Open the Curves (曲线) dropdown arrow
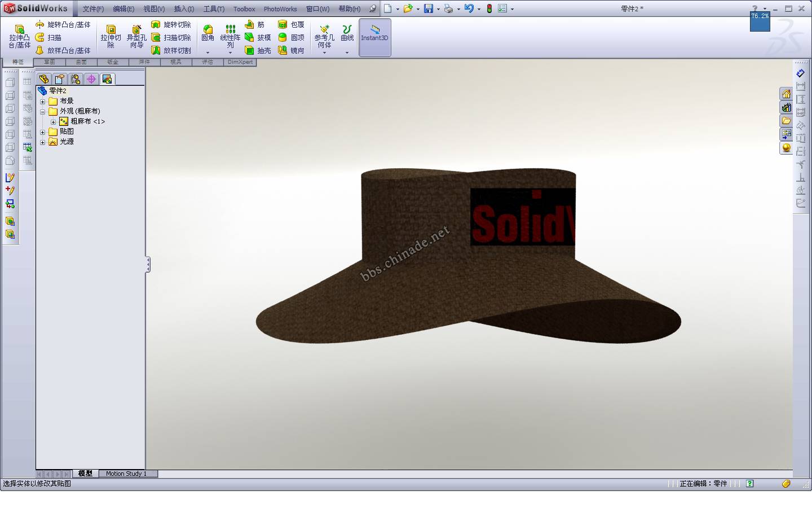The height and width of the screenshot is (508, 812). click(347, 52)
